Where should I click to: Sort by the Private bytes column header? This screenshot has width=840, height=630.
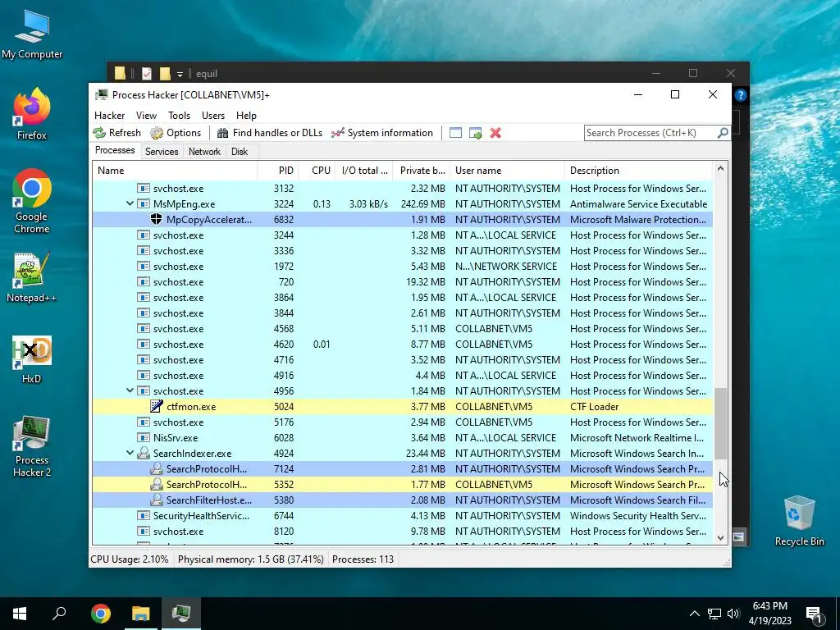coord(422,171)
